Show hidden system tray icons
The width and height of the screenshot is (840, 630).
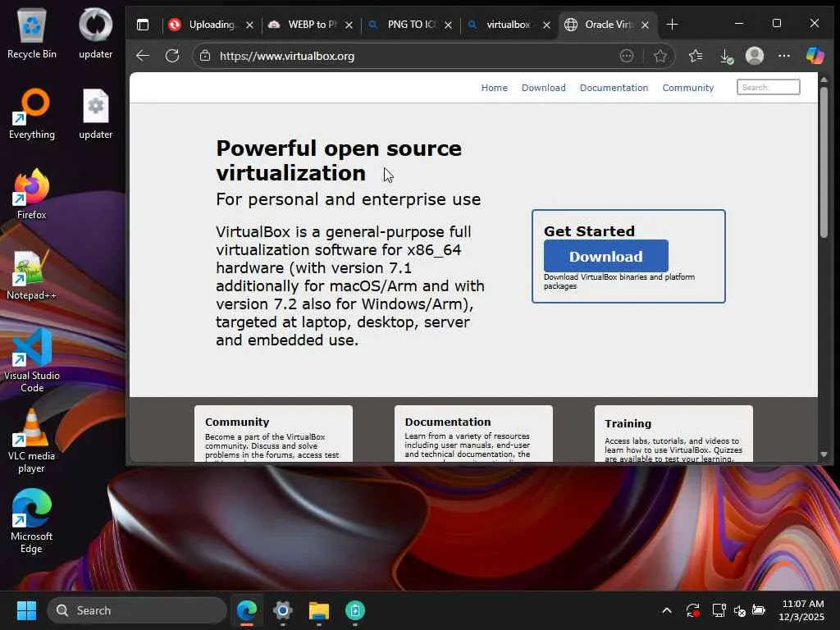[666, 610]
